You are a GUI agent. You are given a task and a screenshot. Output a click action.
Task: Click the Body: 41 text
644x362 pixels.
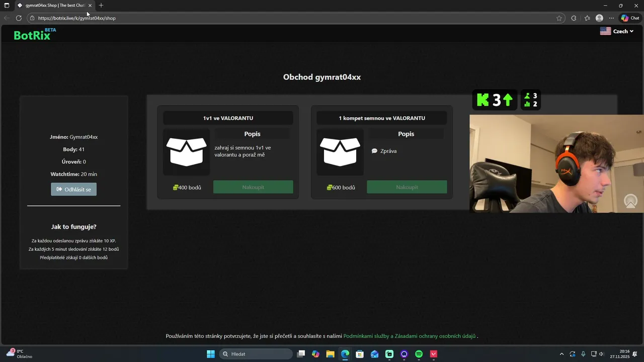coord(73,149)
